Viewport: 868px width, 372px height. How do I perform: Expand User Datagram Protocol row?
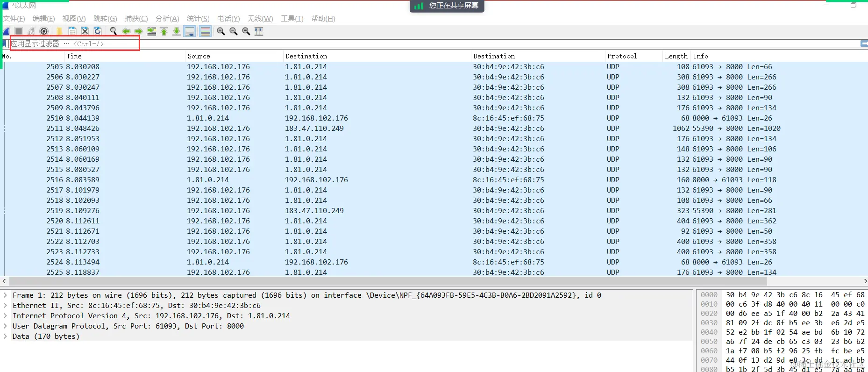[5, 326]
